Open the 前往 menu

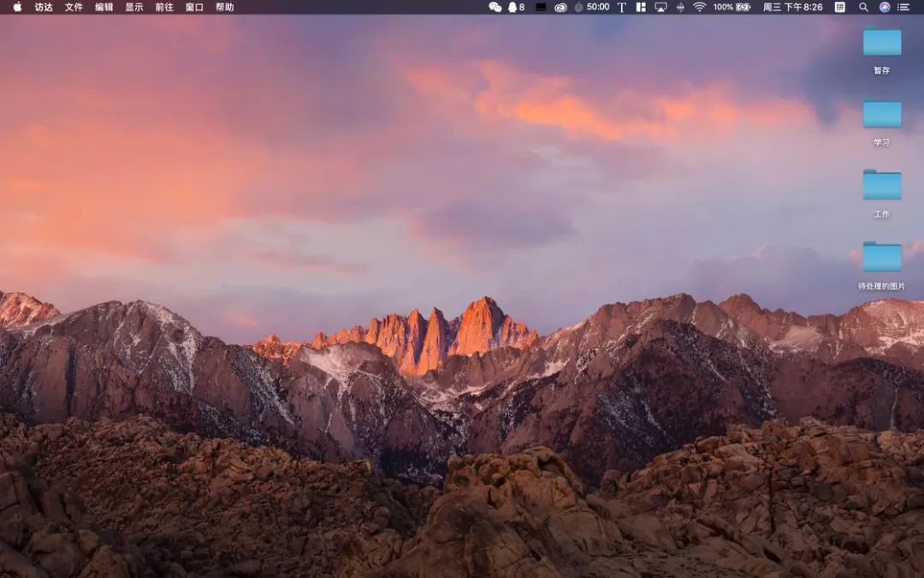pyautogui.click(x=164, y=7)
